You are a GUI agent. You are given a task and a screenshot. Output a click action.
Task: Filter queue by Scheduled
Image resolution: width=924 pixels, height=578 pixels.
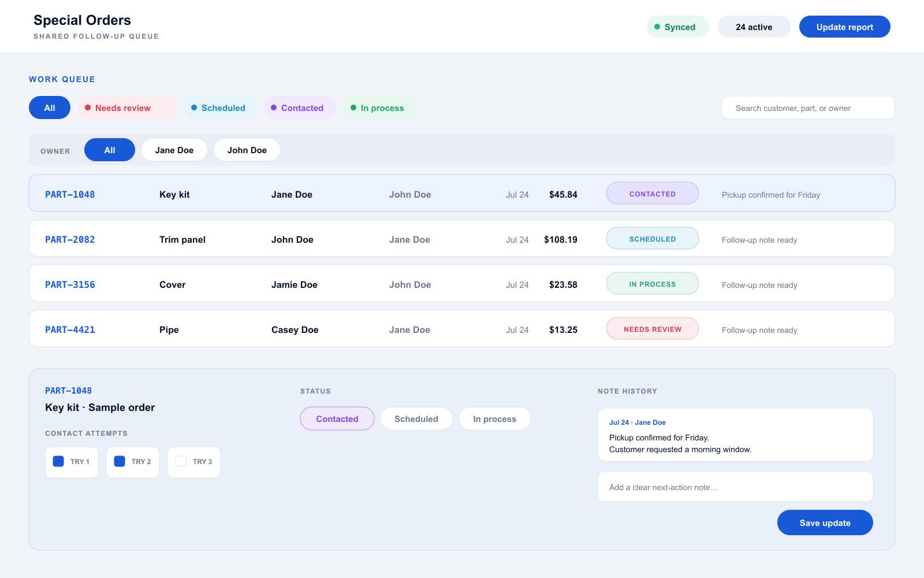[219, 108]
